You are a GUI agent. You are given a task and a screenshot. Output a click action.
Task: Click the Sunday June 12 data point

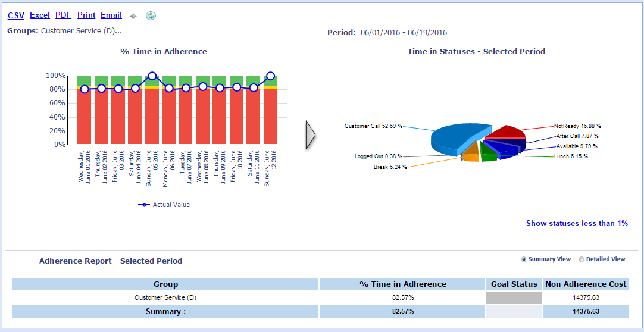click(271, 76)
